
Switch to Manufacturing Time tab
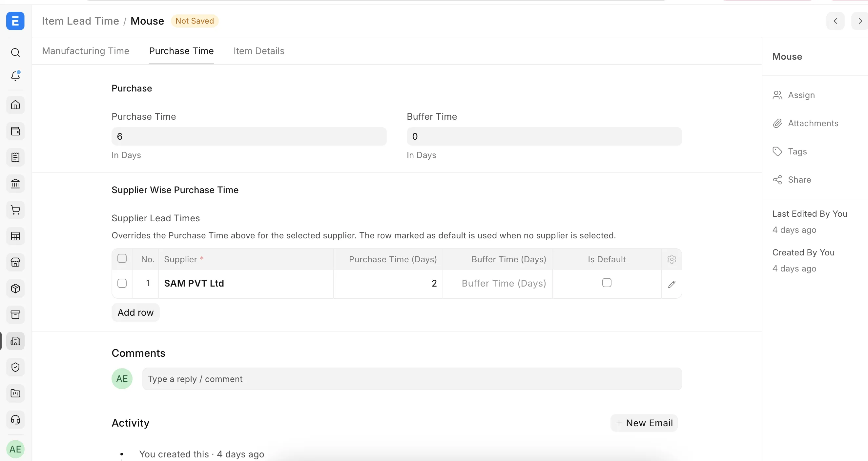tap(86, 51)
